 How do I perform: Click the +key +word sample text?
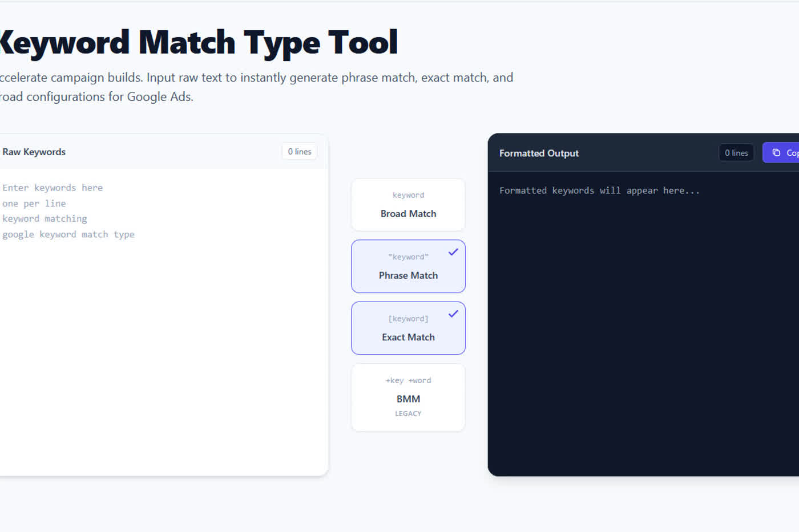pos(408,381)
